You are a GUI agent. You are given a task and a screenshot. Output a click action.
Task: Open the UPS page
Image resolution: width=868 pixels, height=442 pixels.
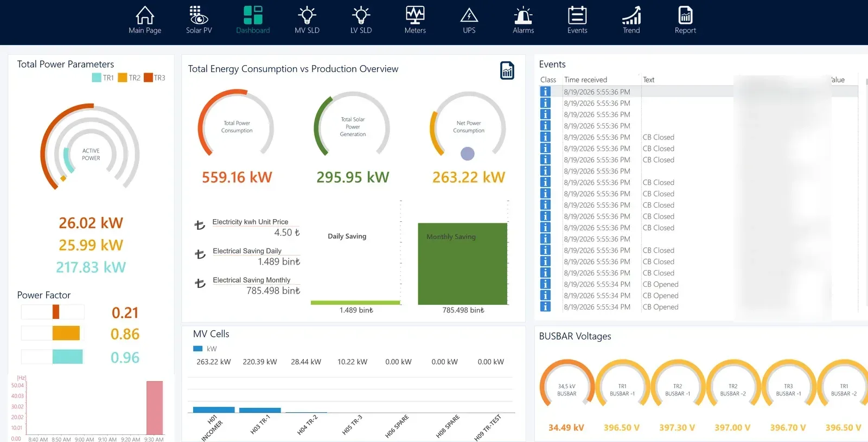[x=469, y=15]
